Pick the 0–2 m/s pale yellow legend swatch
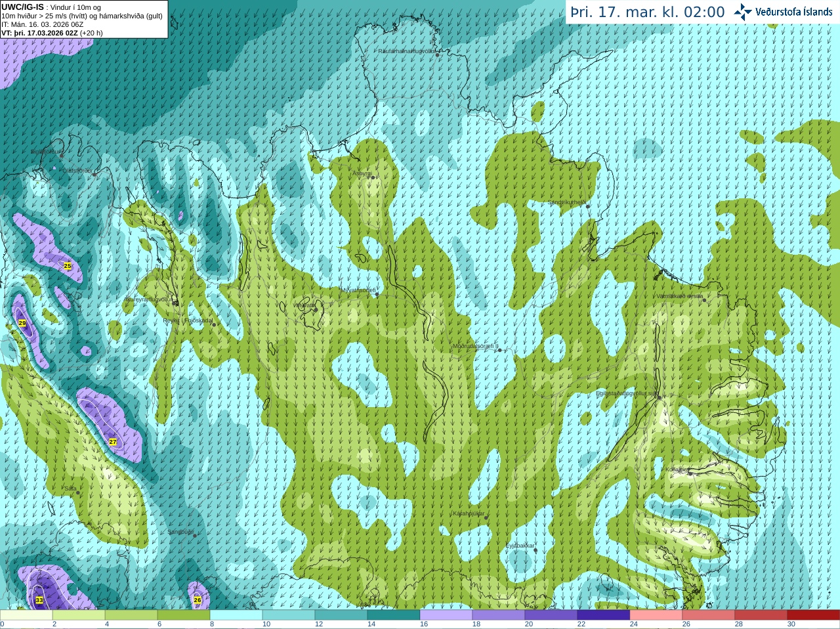Image resolution: width=840 pixels, height=629 pixels. coord(26,615)
